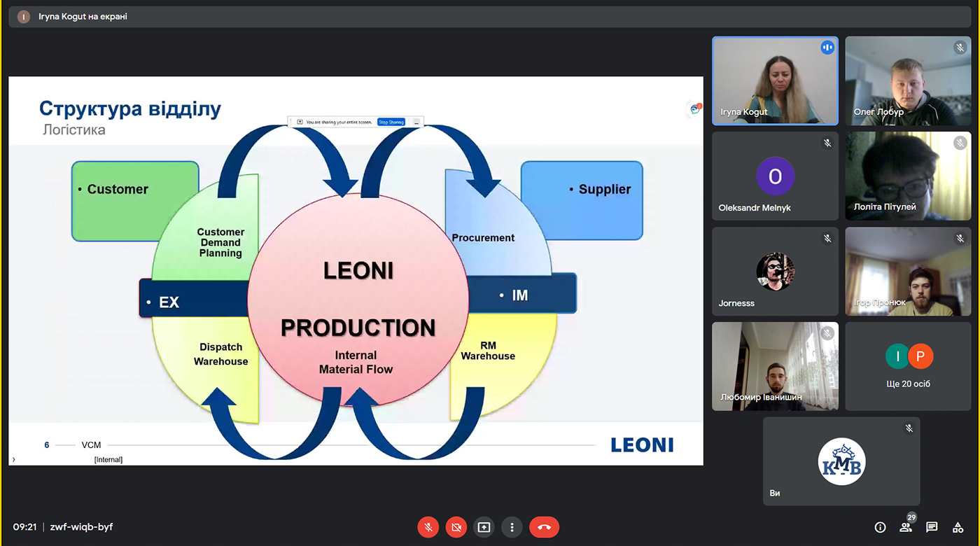This screenshot has height=546, width=980.
Task: Open the chat messages panel
Action: click(932, 527)
